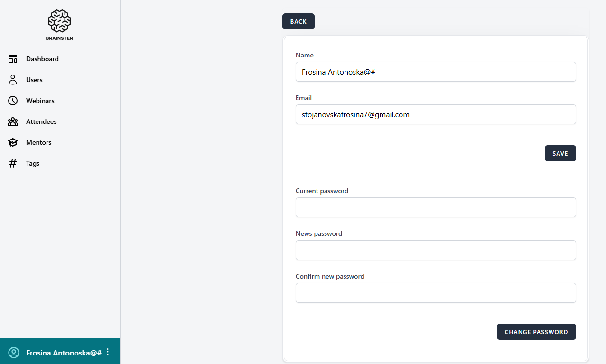This screenshot has height=364, width=606.
Task: Click the profile avatar icon in footer
Action: (14, 353)
